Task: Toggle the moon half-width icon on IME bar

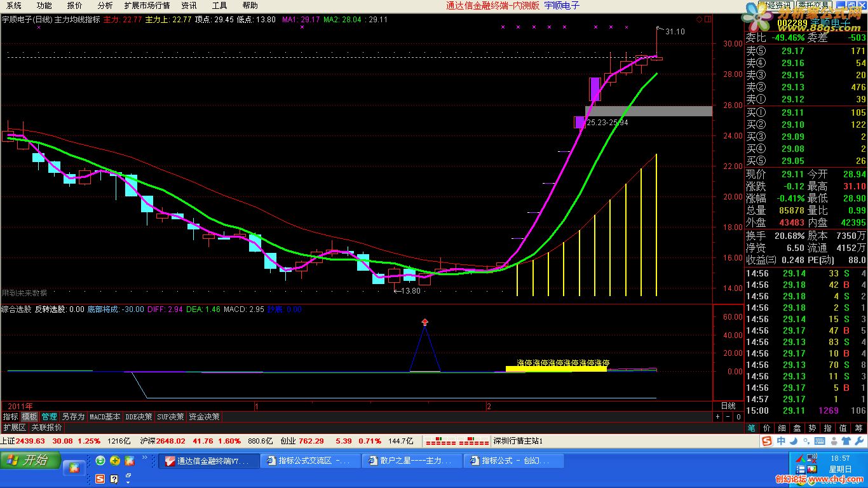Action: pyautogui.click(x=792, y=440)
